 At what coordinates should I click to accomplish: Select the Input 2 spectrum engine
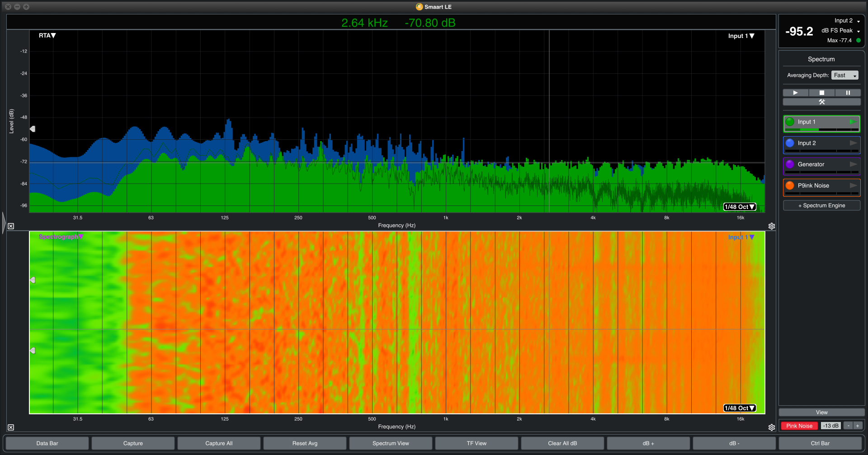point(821,145)
